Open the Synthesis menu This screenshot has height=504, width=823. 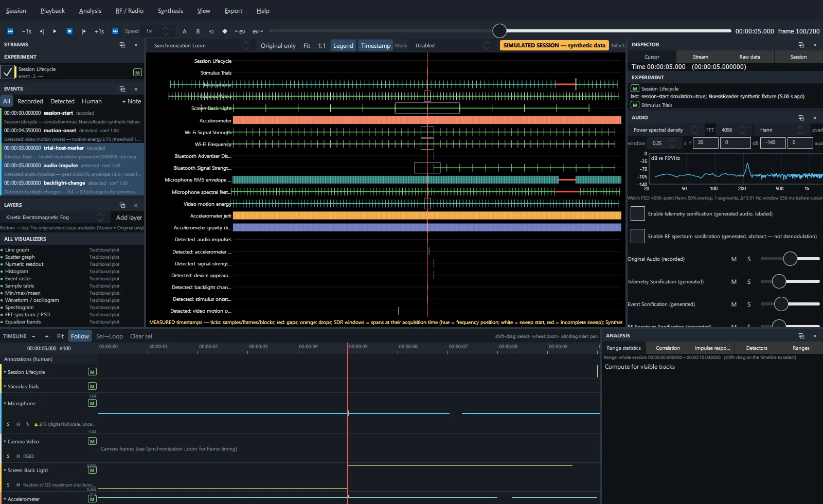(x=170, y=11)
